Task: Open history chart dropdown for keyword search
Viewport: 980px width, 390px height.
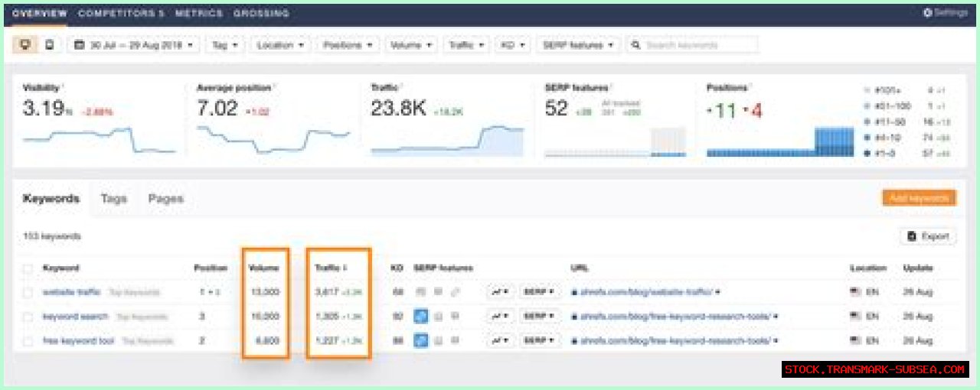Action: (501, 316)
